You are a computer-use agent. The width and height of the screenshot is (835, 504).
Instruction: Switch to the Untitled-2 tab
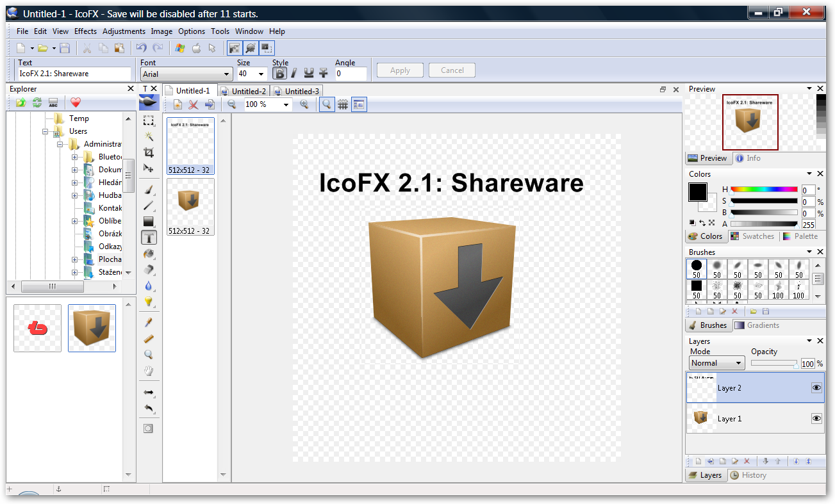[x=244, y=92]
